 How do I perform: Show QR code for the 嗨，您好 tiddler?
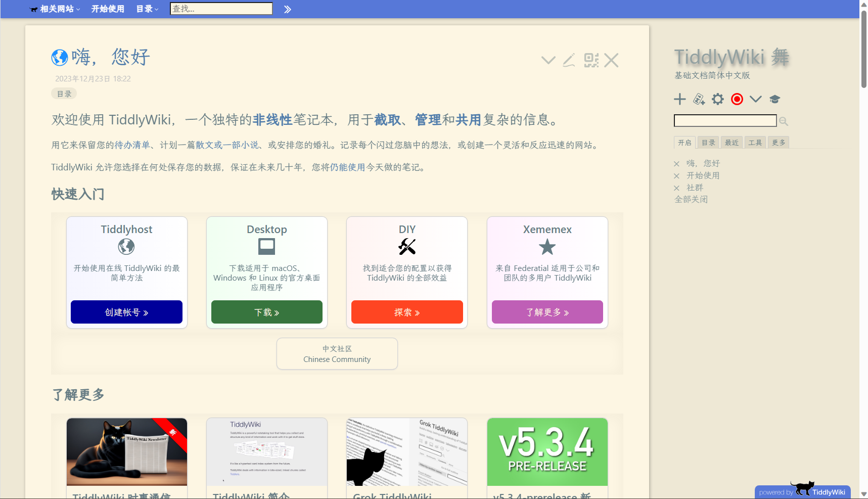pyautogui.click(x=591, y=61)
